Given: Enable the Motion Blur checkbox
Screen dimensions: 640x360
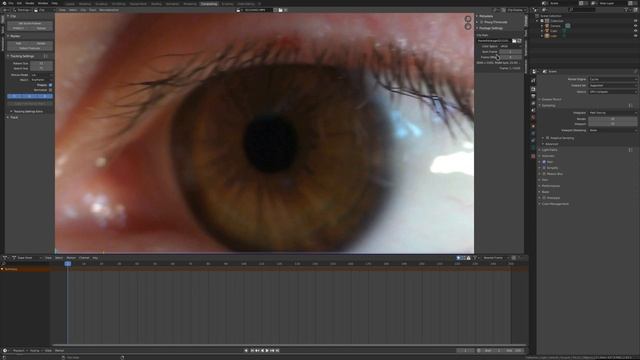Looking at the screenshot, I should 544,174.
